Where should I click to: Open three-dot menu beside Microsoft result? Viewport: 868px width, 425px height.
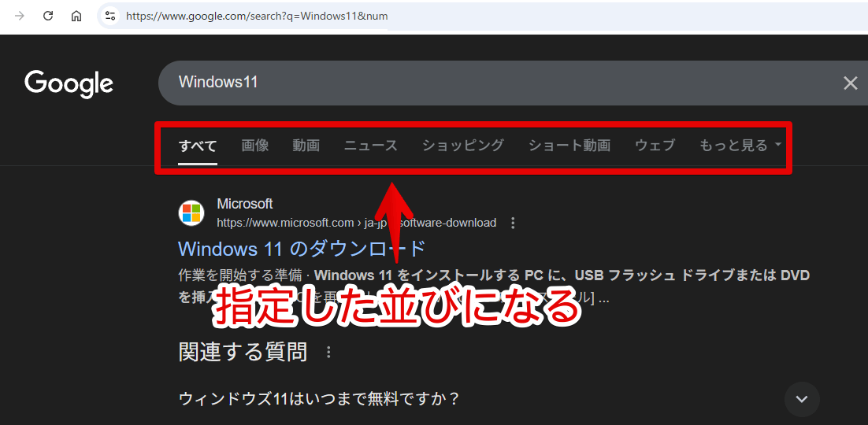tap(513, 223)
